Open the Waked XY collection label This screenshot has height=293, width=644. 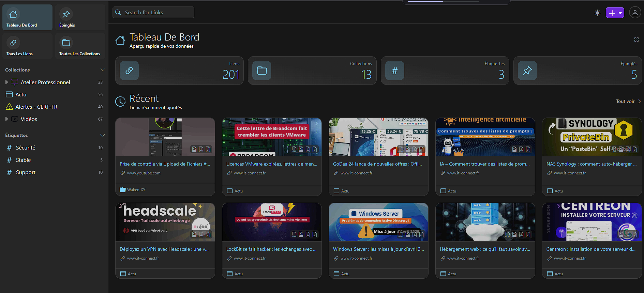136,190
